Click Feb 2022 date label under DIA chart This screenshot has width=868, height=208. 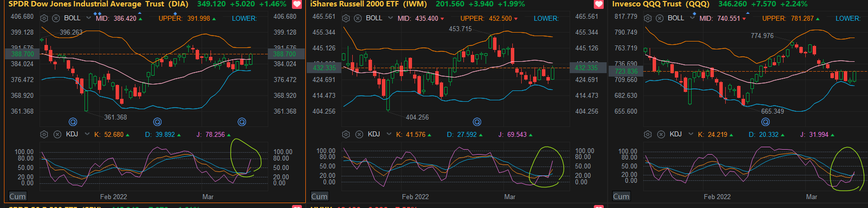pos(114,197)
